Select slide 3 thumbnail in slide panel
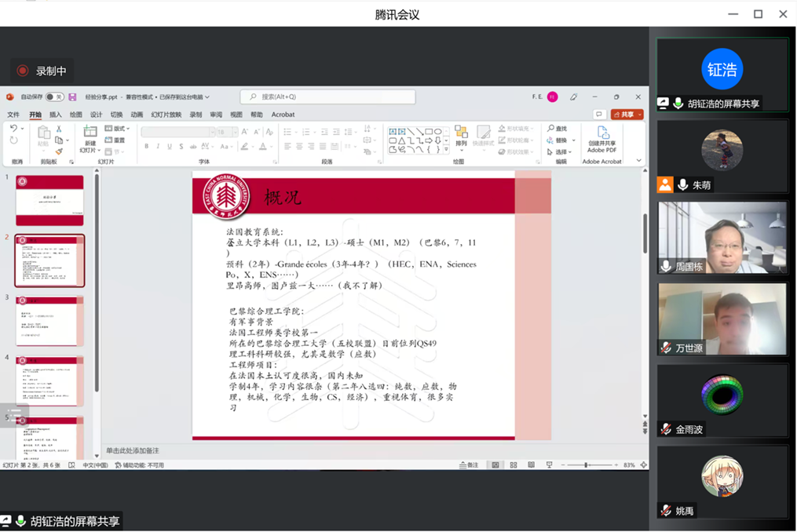Screen dimensions: 797x532 tap(49, 319)
